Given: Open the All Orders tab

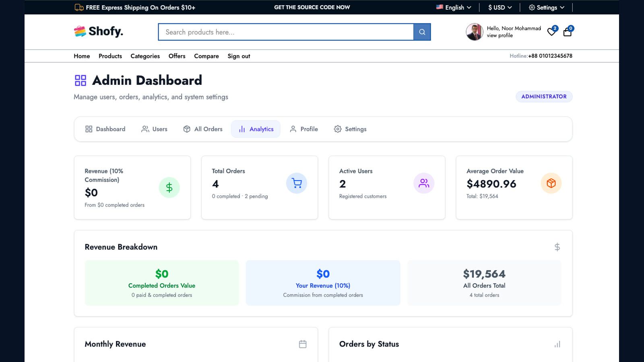Looking at the screenshot, I should [x=202, y=129].
